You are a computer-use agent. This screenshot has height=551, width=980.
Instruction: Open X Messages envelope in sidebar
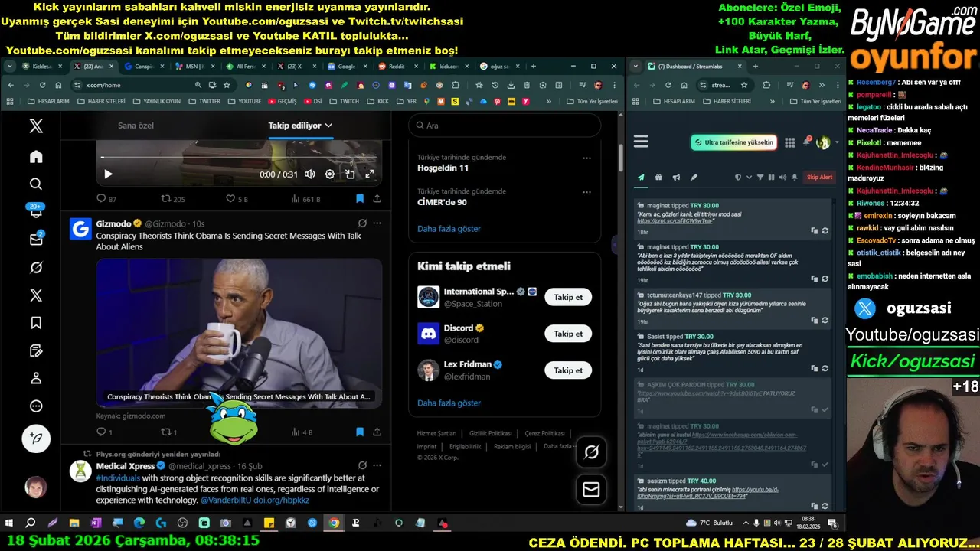pyautogui.click(x=36, y=240)
